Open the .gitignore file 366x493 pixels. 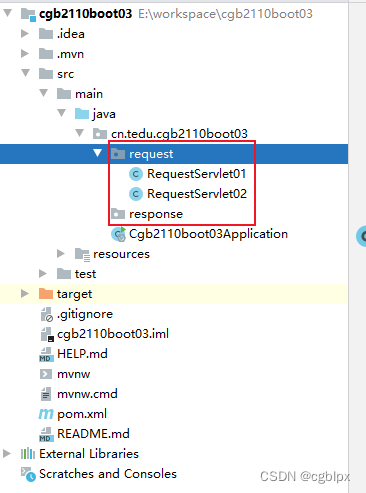coord(85,314)
